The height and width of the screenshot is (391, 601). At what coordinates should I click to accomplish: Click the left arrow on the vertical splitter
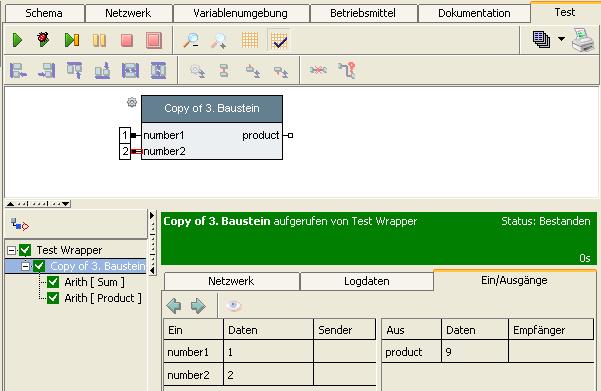pos(152,270)
